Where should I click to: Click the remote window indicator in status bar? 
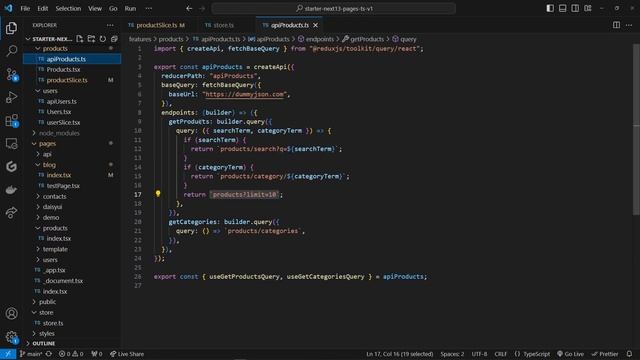tap(8, 354)
